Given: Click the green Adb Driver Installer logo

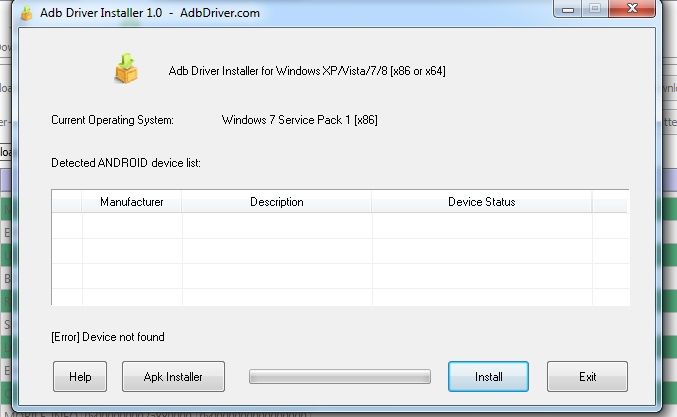Looking at the screenshot, I should click(126, 68).
